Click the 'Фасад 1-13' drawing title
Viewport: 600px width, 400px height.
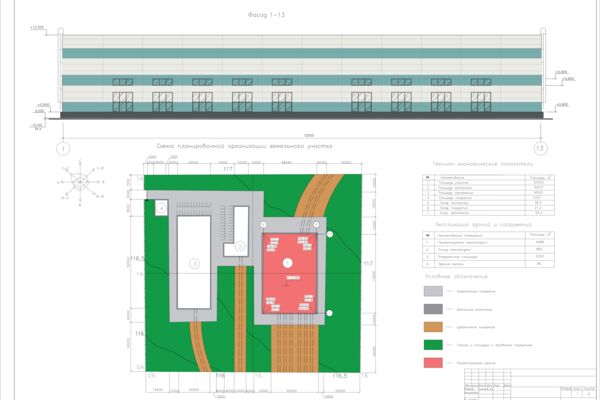click(x=266, y=15)
